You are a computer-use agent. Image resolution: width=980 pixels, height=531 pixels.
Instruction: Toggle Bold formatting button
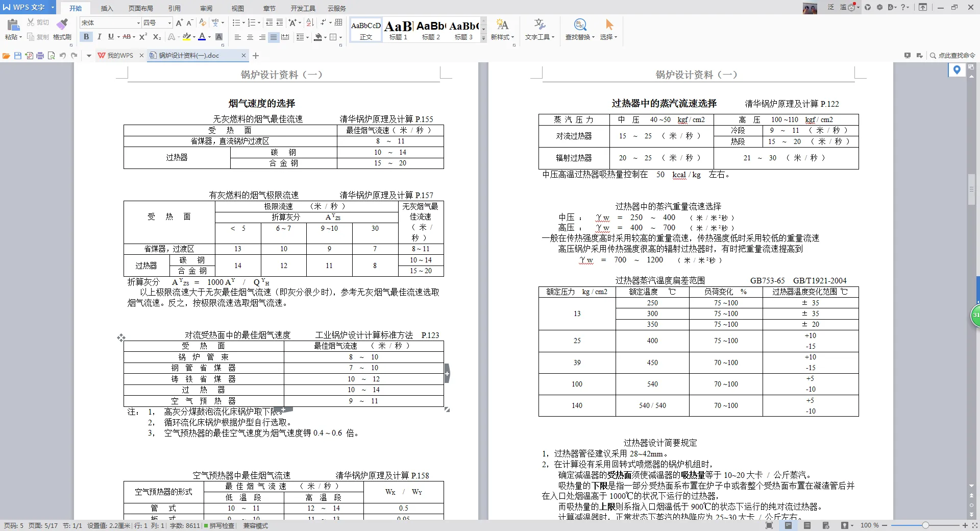(86, 37)
